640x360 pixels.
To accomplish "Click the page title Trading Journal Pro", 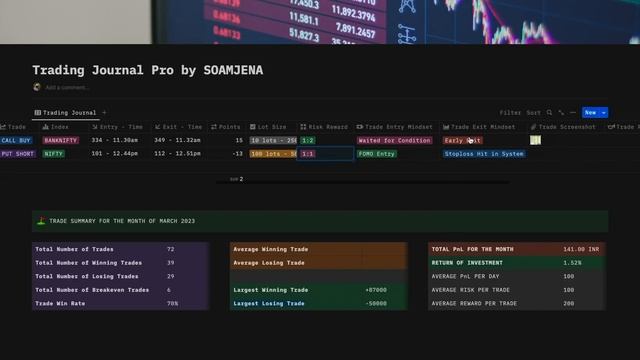I will coord(148,70).
